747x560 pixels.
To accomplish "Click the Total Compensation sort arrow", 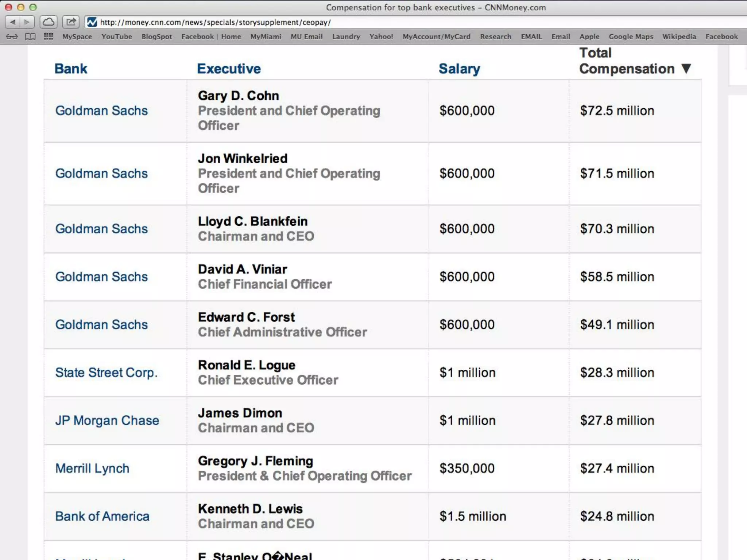I will (686, 69).
